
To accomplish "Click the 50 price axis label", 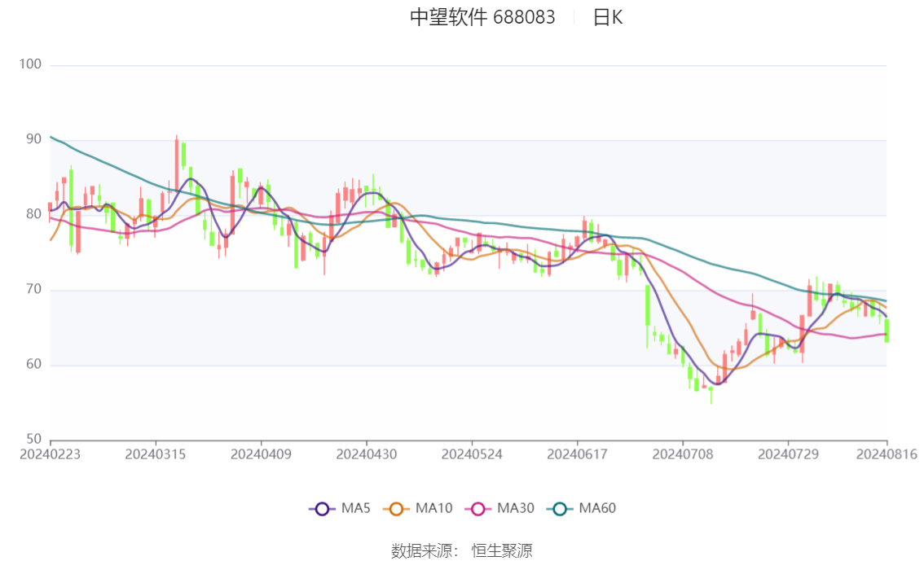I will [33, 439].
